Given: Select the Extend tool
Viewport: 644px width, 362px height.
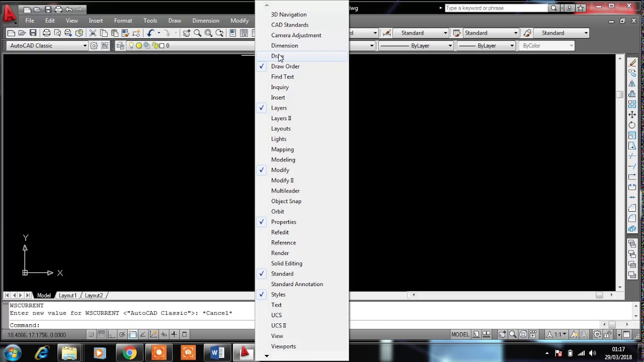Looking at the screenshot, I should click(632, 166).
